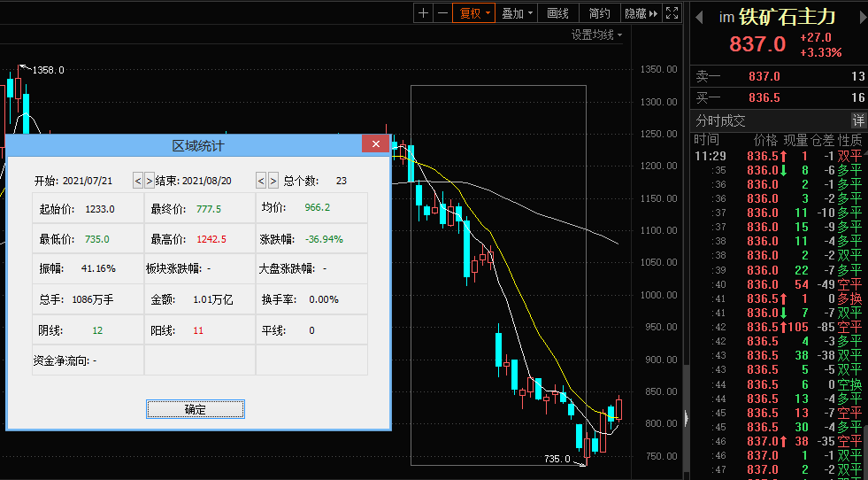
Task: Click the 分时成交 panel header
Action: click(721, 120)
